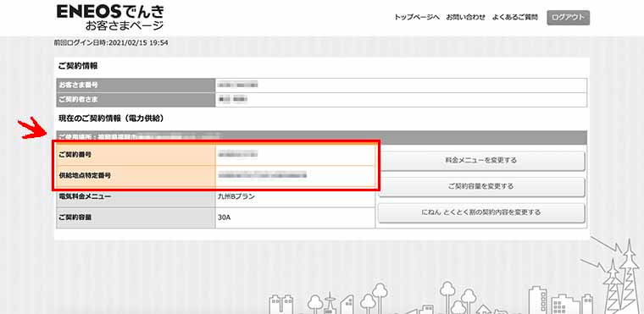Click the 電気料金メニュー label
Viewport: 644px width, 314px height.
pyautogui.click(x=85, y=196)
